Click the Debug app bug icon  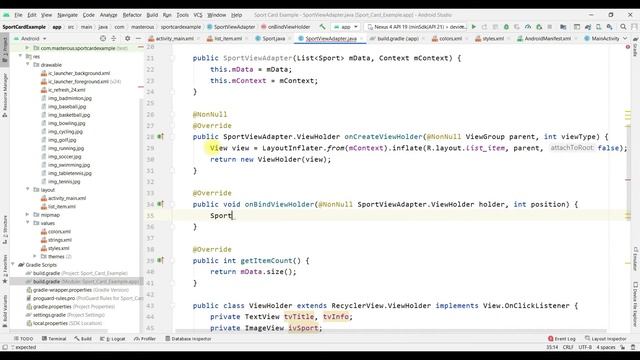(x=506, y=27)
